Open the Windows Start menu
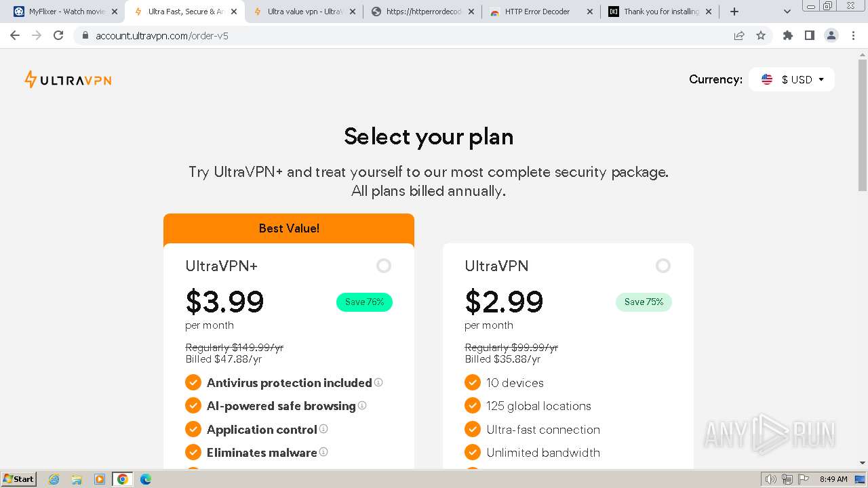The height and width of the screenshot is (488, 868). [19, 479]
